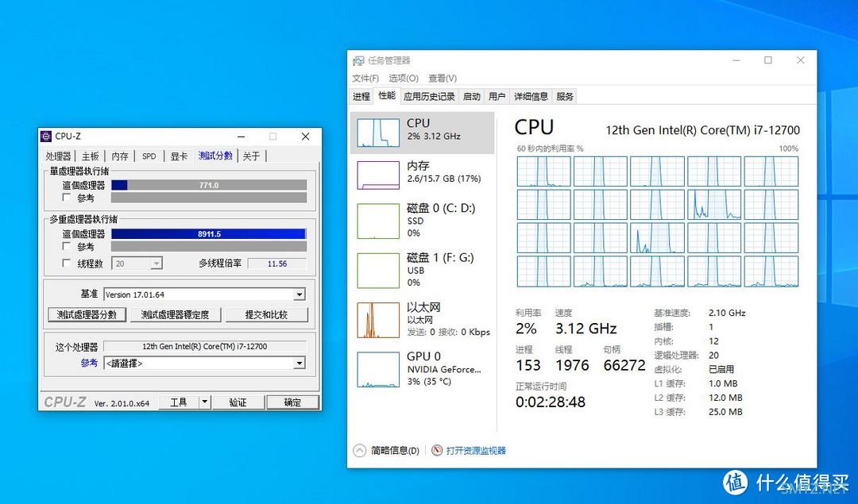858x504 pixels.
Task: Click the 多线程倍率 field showing 11.56
Action: [277, 264]
